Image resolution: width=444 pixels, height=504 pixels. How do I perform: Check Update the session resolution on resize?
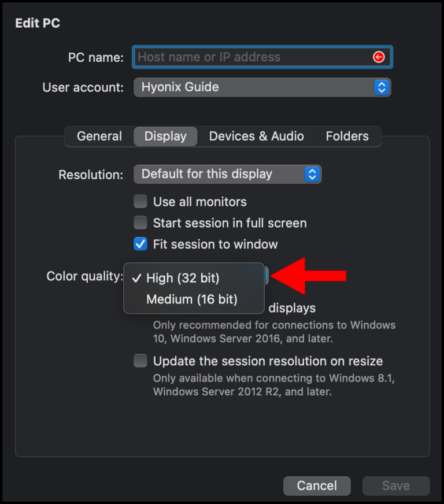coord(140,360)
